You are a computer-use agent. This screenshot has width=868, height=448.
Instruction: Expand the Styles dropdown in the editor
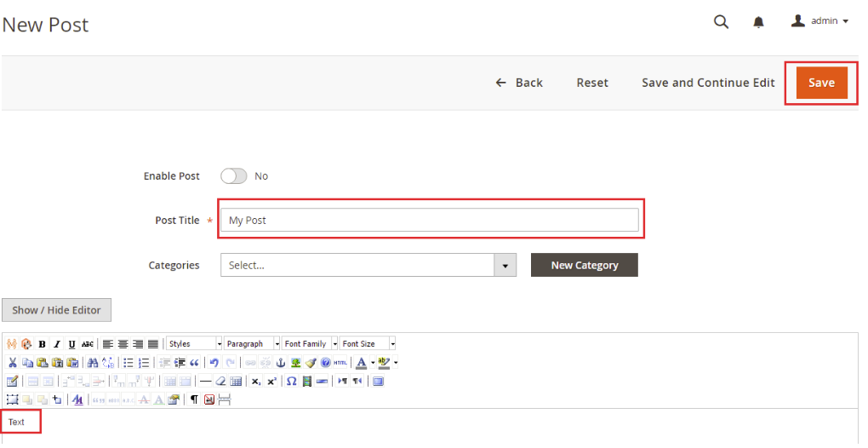coord(194,344)
